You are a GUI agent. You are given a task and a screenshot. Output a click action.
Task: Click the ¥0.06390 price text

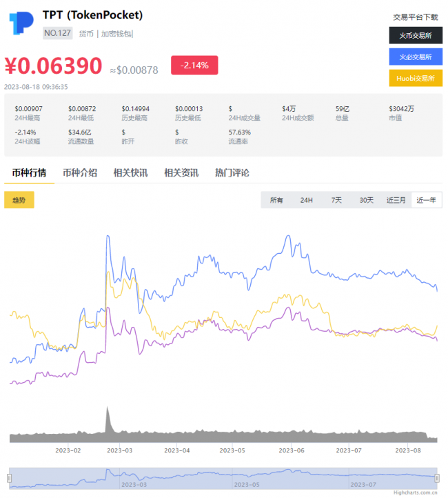(53, 66)
